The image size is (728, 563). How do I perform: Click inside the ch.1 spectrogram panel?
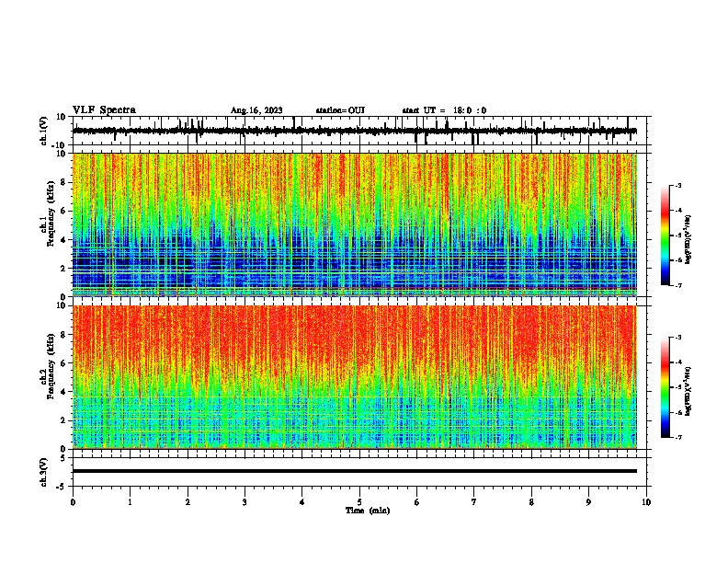[x=355, y=224]
